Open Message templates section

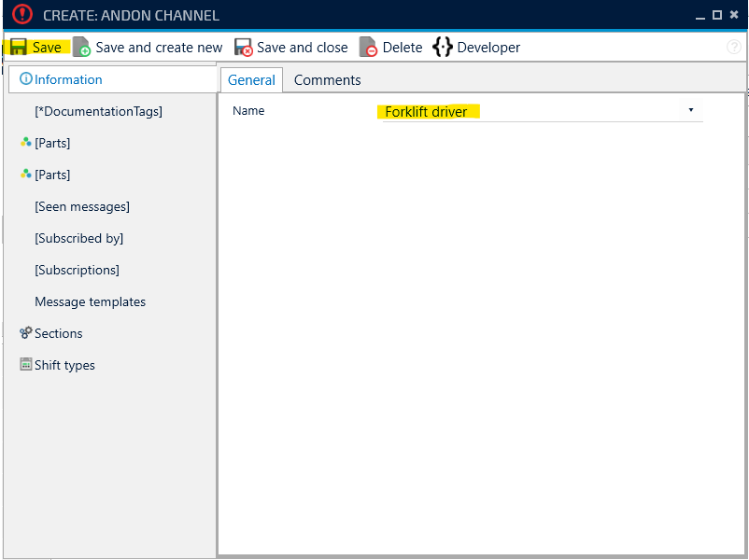coord(90,301)
